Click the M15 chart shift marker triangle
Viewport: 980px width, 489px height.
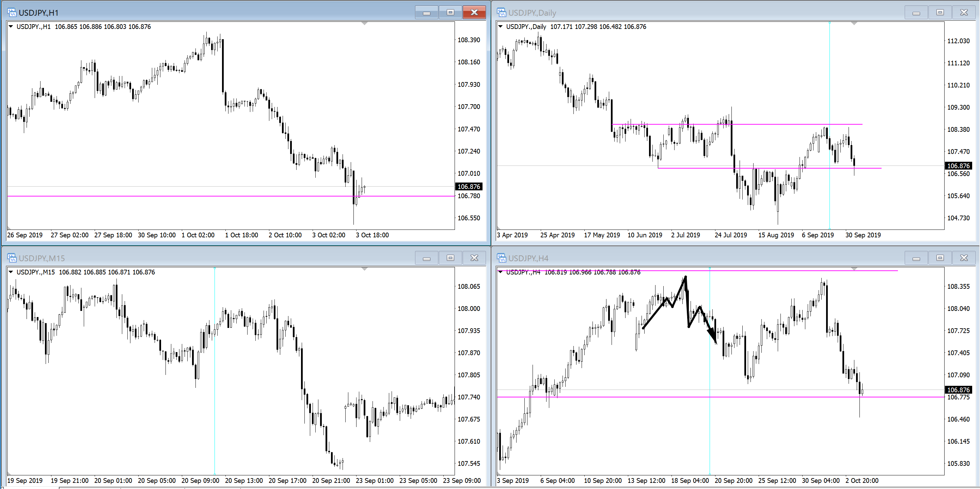(364, 269)
